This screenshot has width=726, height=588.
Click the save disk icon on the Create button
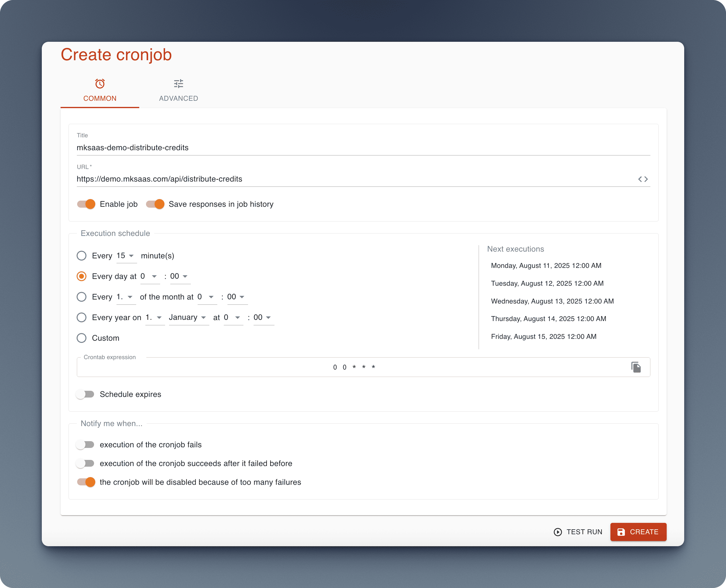coord(621,532)
